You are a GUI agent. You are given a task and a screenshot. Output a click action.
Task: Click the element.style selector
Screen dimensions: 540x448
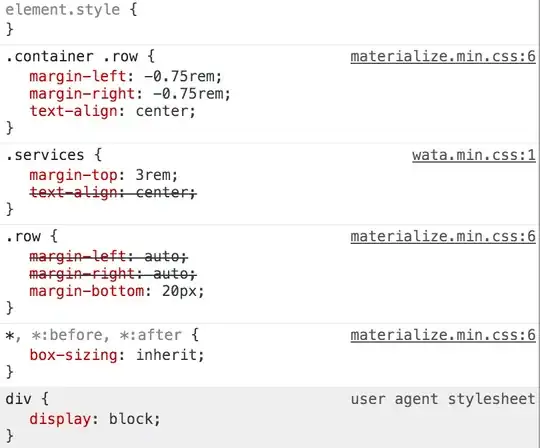pyautogui.click(x=63, y=9)
